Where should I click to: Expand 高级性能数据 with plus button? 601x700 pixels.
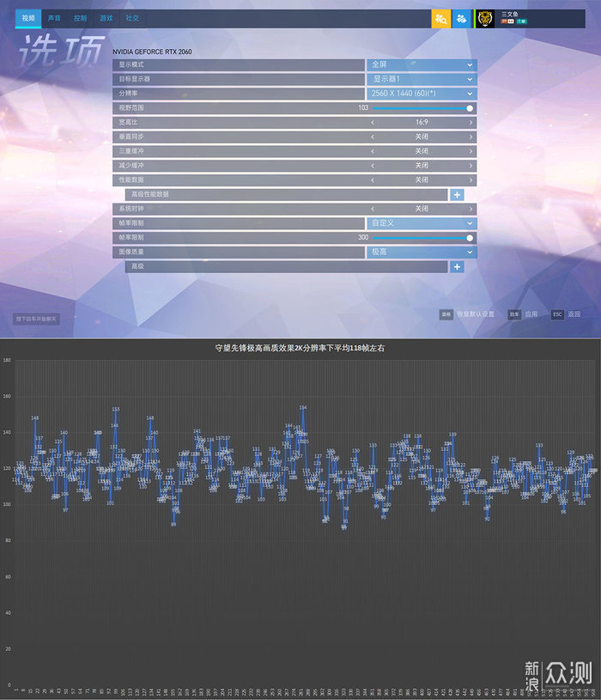point(457,195)
